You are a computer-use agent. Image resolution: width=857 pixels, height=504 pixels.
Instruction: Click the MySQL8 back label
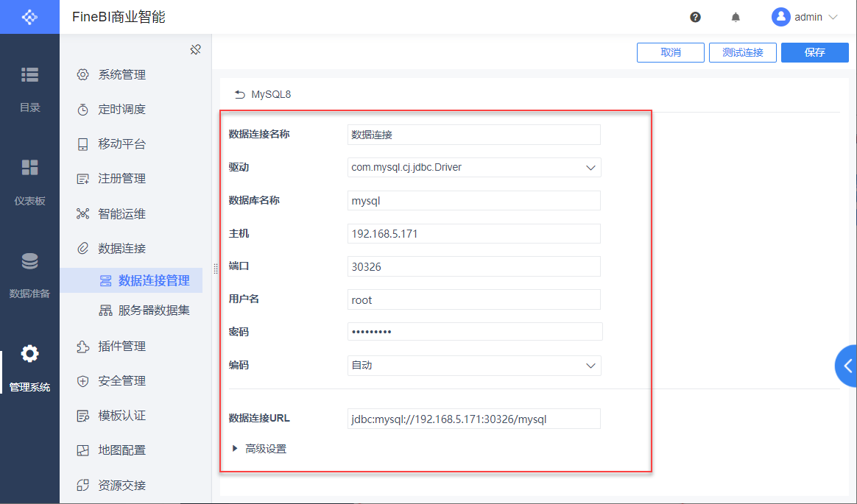click(x=271, y=94)
